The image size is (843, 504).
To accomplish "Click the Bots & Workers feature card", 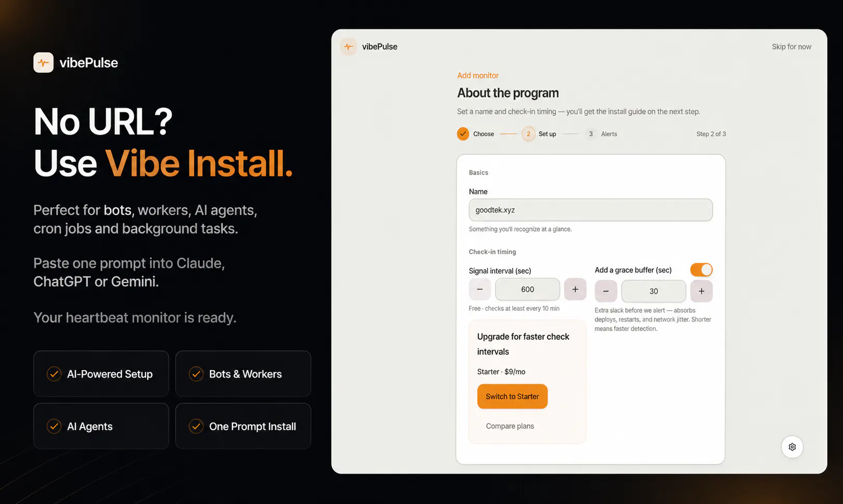I will point(243,374).
